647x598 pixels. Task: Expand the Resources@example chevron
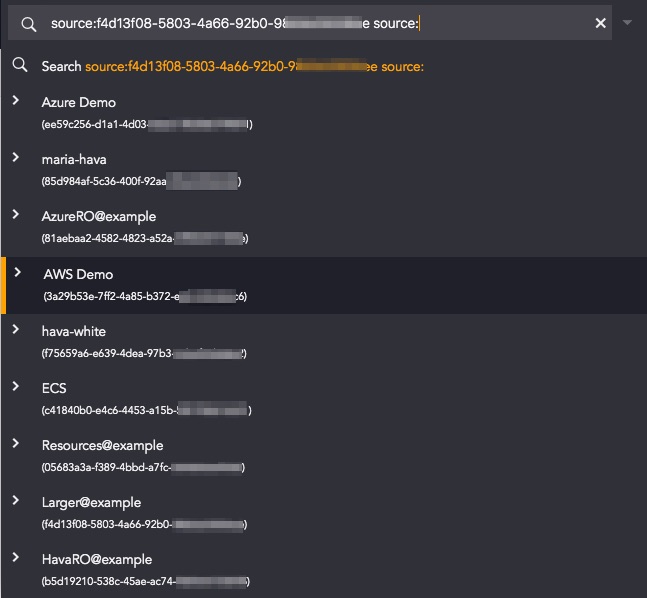(x=16, y=443)
